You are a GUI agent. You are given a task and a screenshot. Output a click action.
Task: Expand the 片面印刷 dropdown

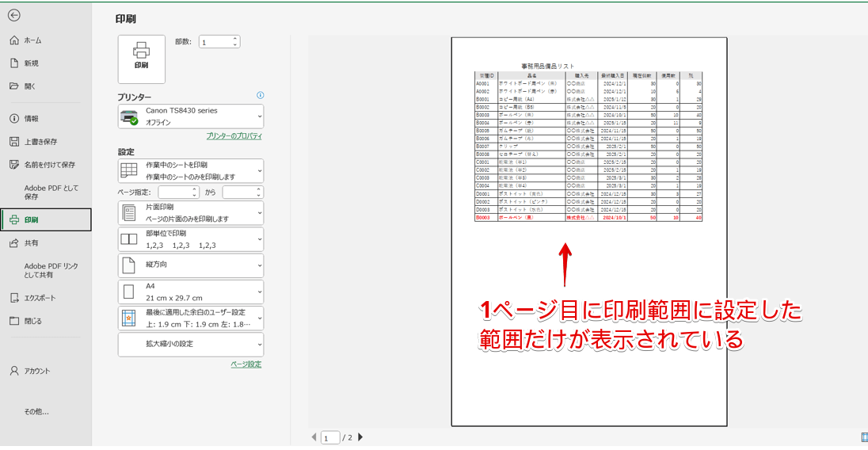click(190, 213)
